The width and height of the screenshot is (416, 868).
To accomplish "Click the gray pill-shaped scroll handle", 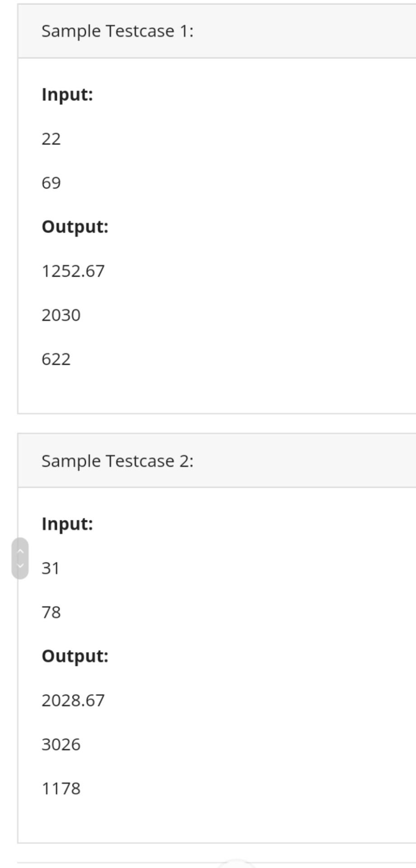I will point(20,558).
